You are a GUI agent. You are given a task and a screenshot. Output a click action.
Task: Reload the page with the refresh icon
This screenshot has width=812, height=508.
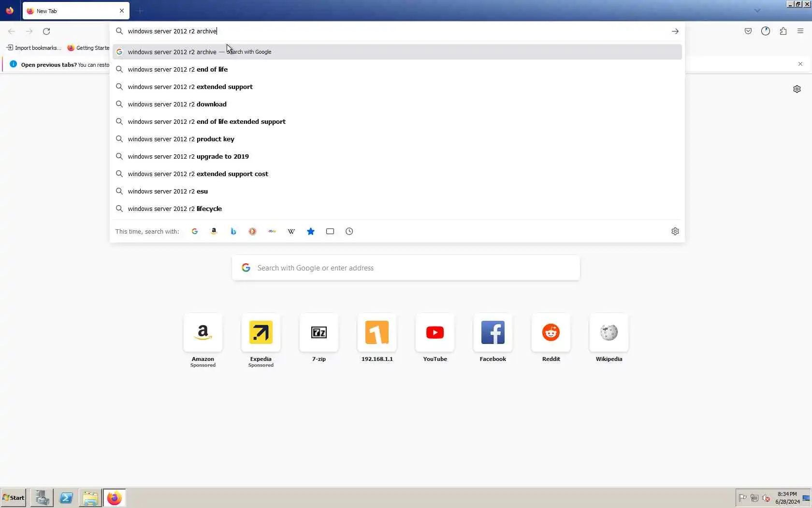coord(46,31)
